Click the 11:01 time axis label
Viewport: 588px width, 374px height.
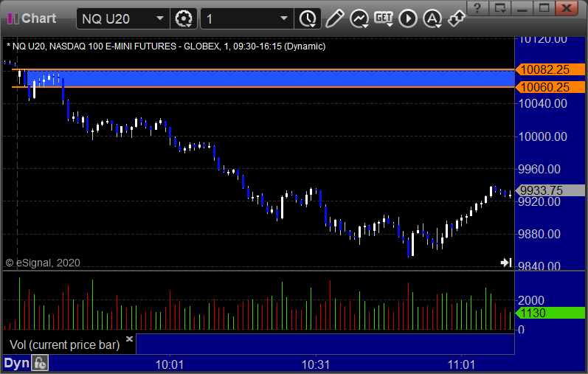[x=461, y=364]
